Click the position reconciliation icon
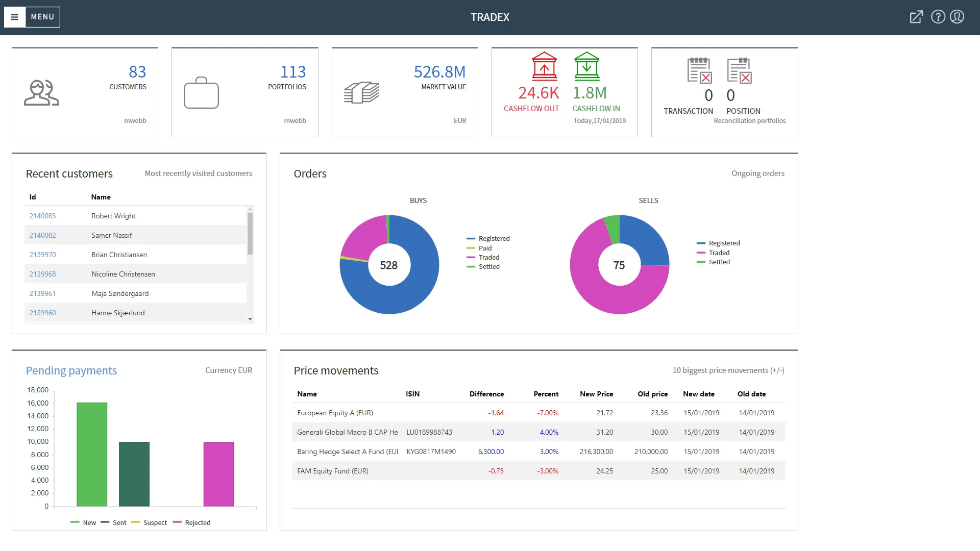Viewport: 980px width, 551px height. tap(739, 70)
